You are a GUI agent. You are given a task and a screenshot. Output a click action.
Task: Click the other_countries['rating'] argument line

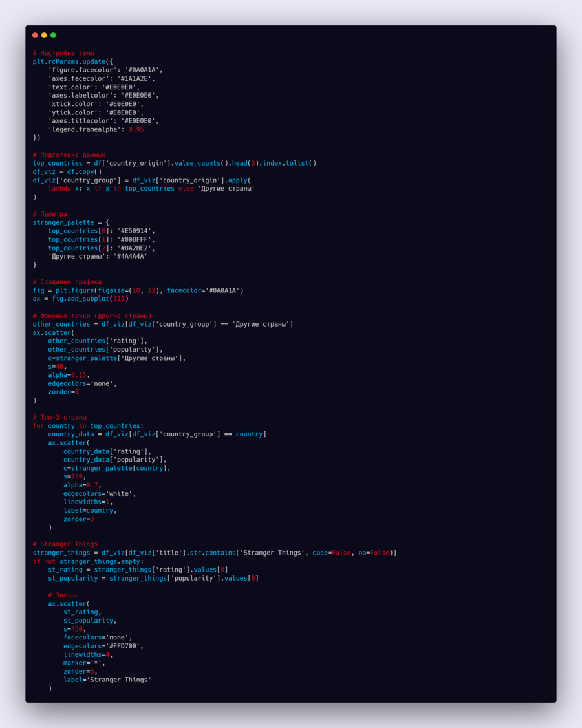pos(98,341)
